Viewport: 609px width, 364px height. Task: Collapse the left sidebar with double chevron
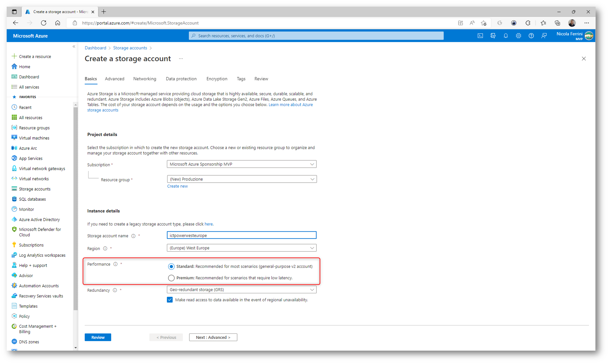(74, 47)
